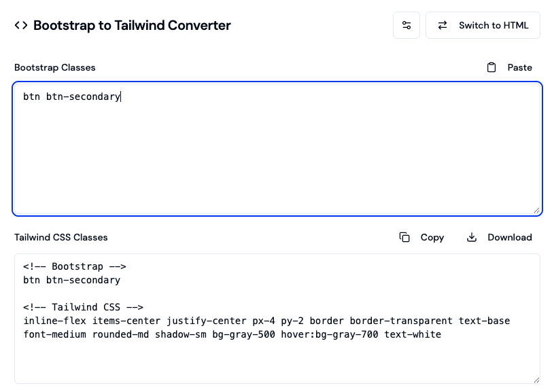Screen dimensions: 552x392
Task: Click the swap arrows icon
Action: 443,26
